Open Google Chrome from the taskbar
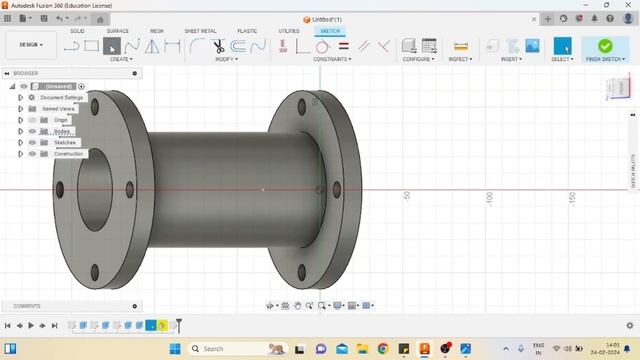The width and height of the screenshot is (640, 360). [x=383, y=349]
